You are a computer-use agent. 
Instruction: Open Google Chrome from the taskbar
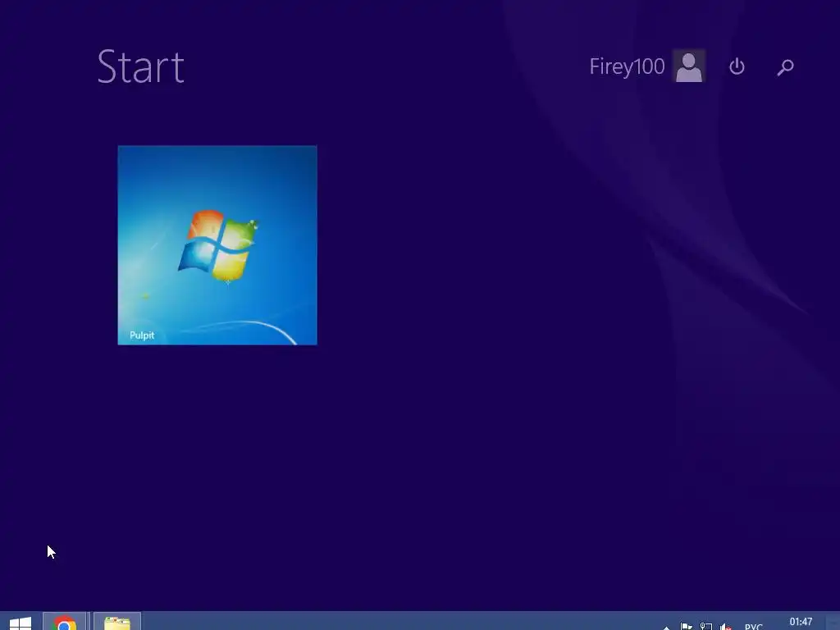64,623
